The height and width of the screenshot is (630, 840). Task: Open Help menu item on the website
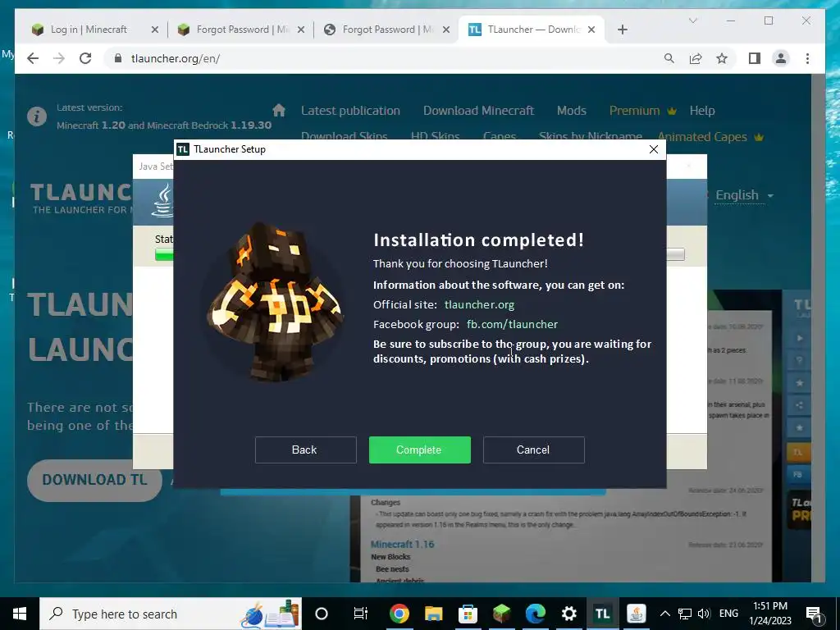tap(702, 111)
